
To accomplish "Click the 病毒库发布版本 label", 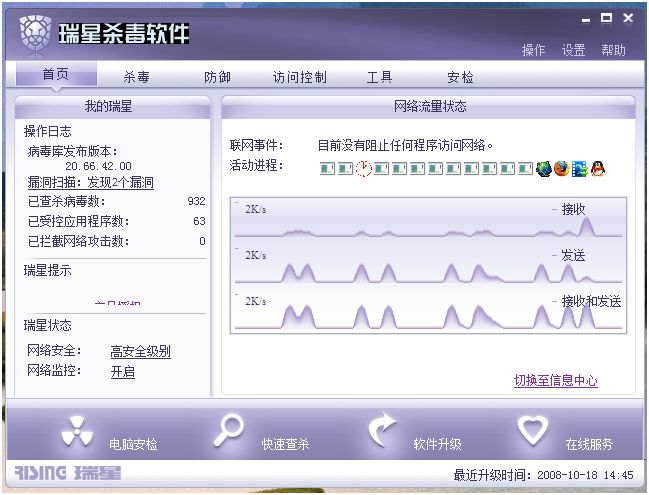I will coord(73,151).
